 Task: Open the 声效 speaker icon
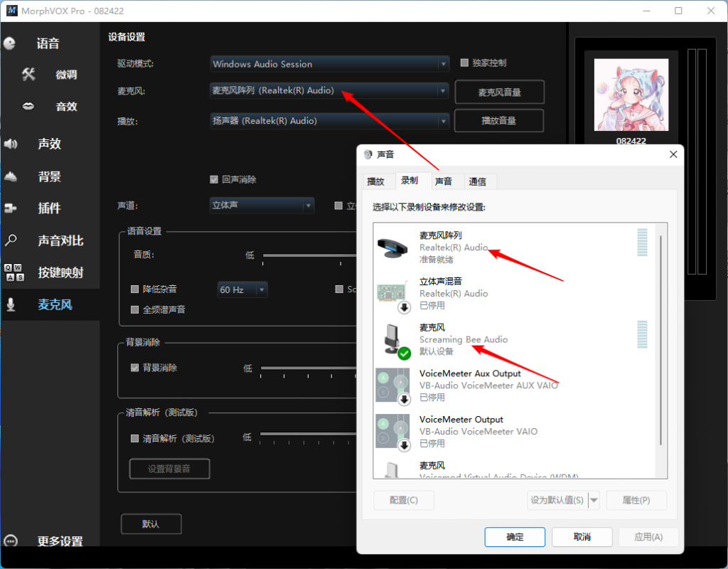point(11,144)
